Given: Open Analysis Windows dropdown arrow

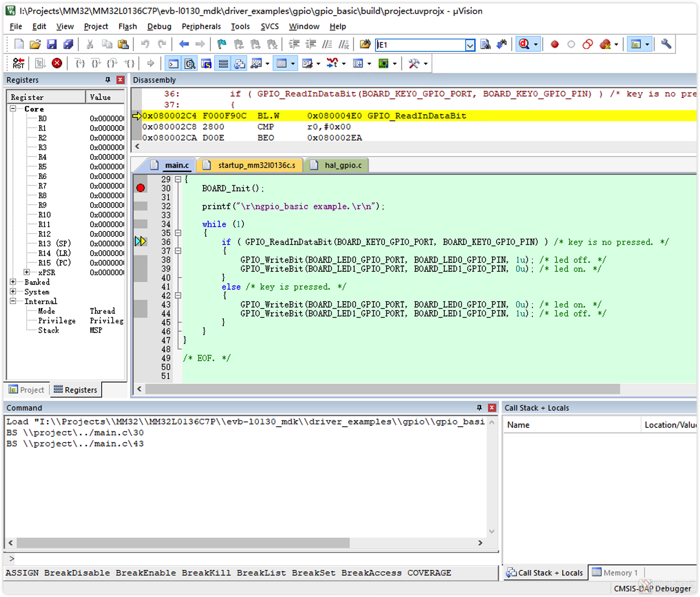Looking at the screenshot, I should (344, 64).
